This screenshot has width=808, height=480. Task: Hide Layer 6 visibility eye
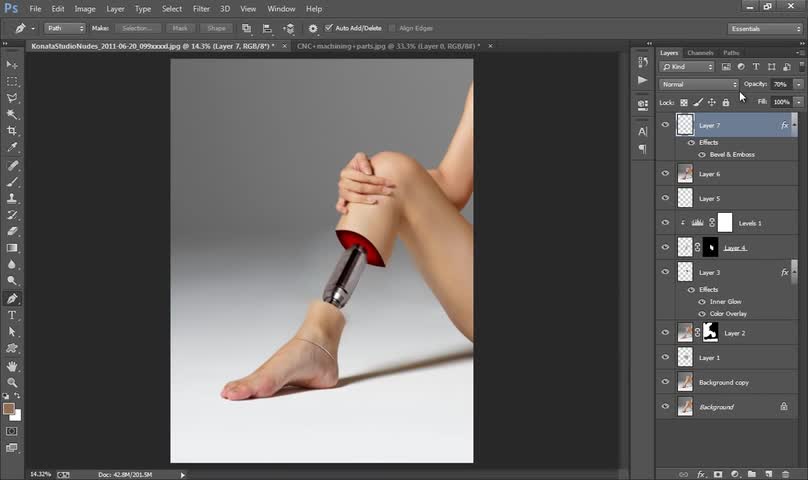point(665,173)
